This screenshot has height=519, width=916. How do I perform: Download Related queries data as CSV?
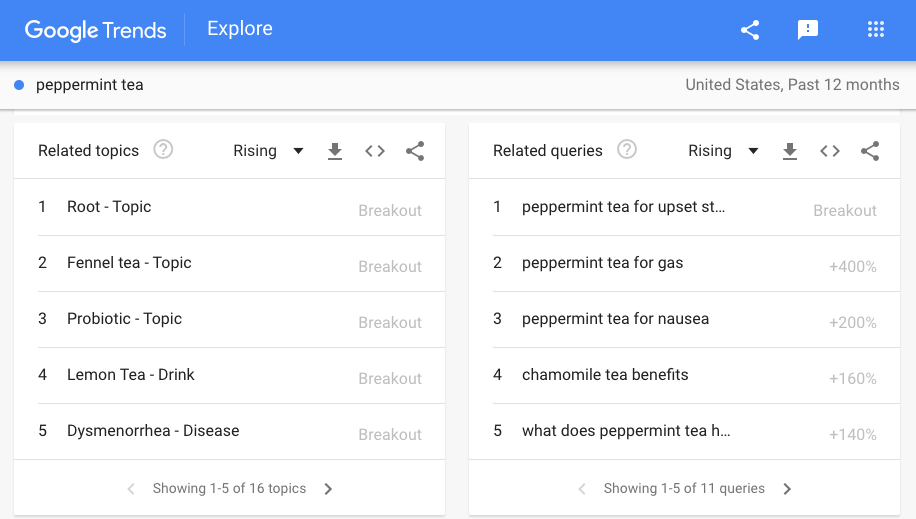[790, 151]
